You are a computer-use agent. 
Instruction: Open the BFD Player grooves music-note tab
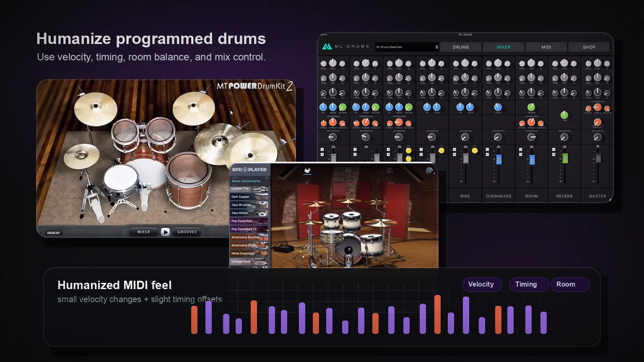389,171
